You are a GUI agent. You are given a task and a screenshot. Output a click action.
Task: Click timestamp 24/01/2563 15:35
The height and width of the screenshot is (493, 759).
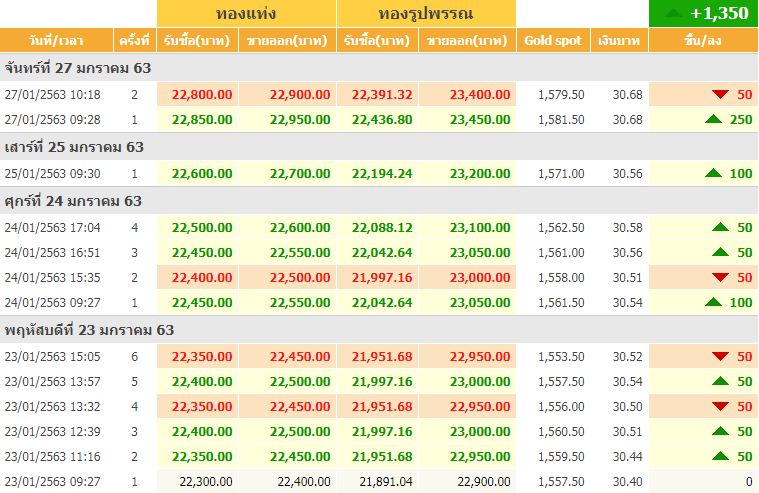point(52,277)
